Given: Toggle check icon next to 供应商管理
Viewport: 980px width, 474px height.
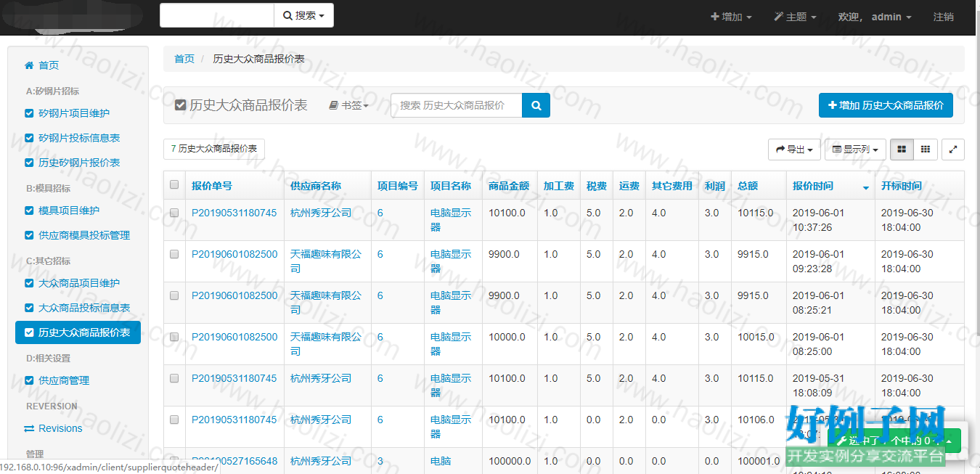Looking at the screenshot, I should [x=29, y=380].
